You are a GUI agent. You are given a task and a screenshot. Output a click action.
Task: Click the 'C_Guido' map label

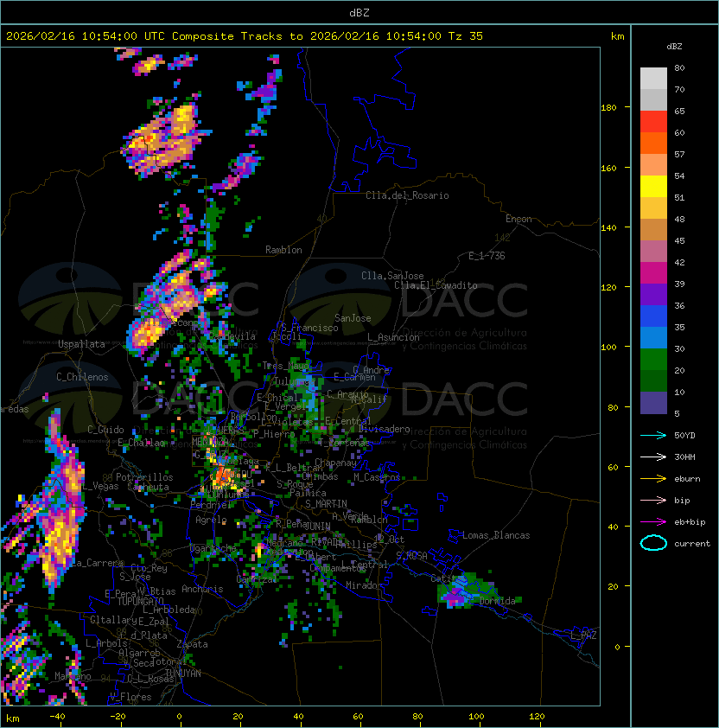click(x=105, y=430)
